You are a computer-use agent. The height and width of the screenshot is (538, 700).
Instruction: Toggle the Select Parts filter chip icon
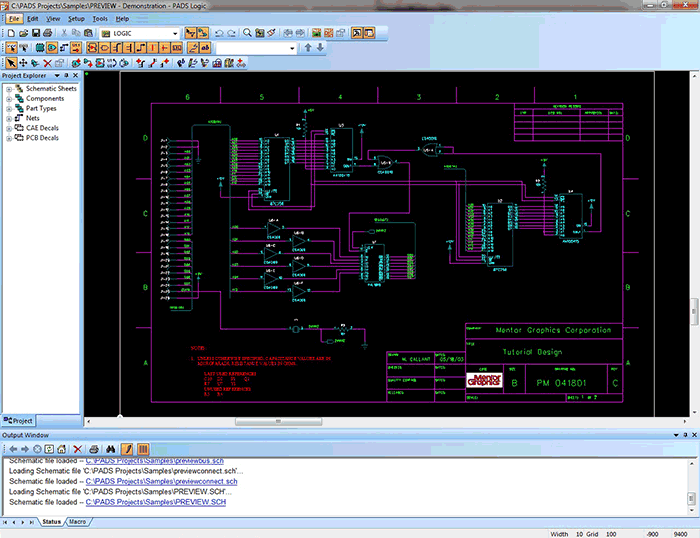tap(40, 48)
